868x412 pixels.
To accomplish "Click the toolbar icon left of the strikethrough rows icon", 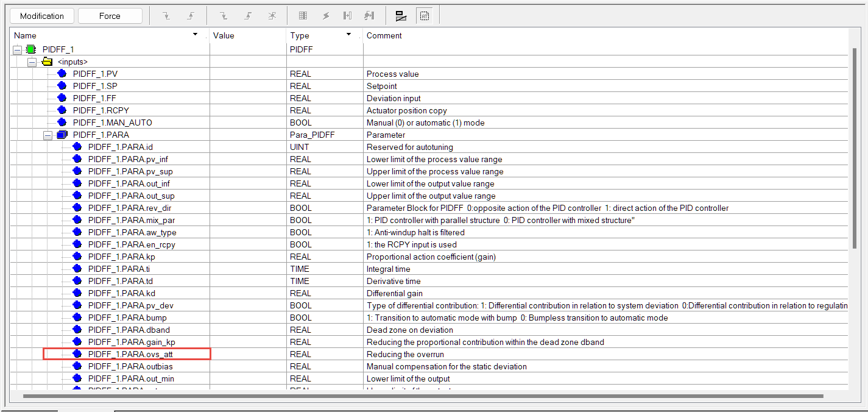I will point(369,16).
